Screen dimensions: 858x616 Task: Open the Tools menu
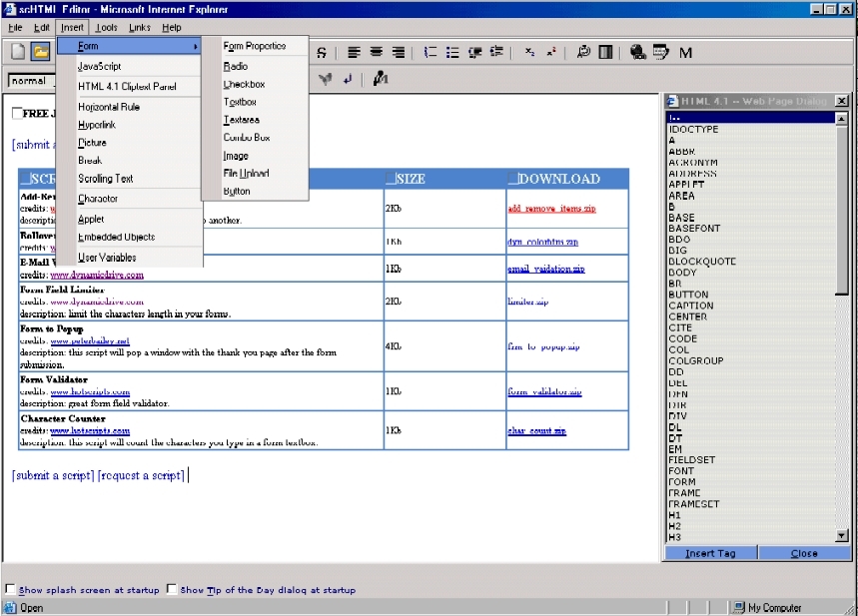106,27
